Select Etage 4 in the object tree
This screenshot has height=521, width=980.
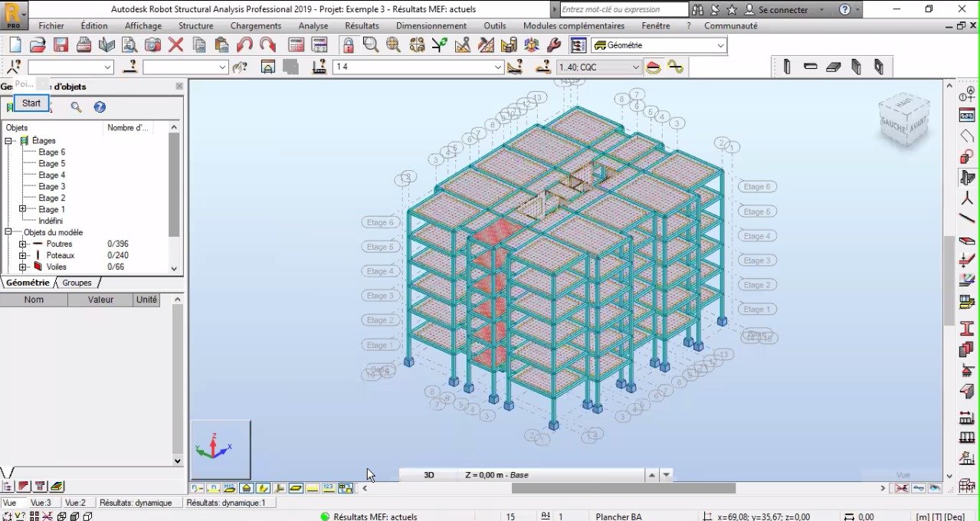52,175
